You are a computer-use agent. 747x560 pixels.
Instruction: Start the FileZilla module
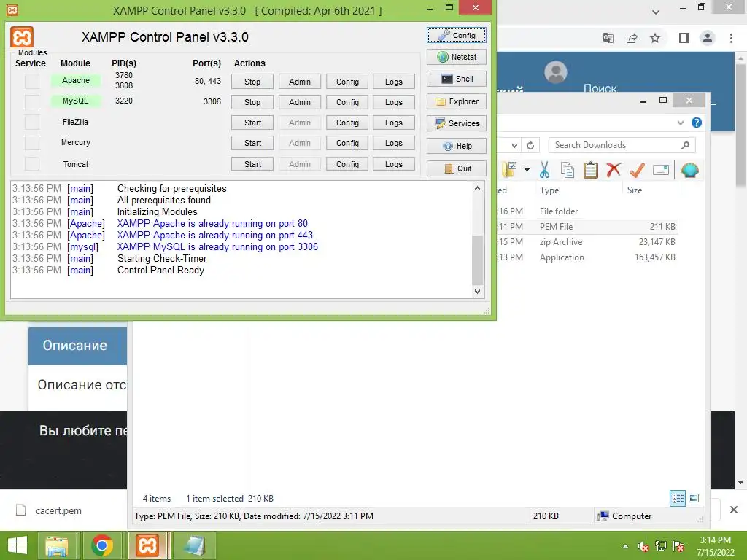(252, 122)
